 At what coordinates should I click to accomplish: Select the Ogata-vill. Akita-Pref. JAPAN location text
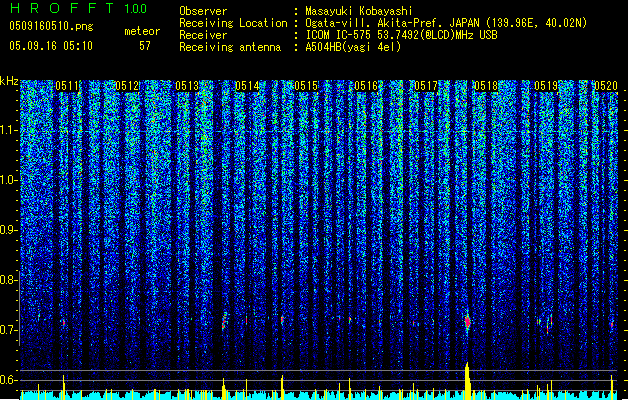click(392, 23)
